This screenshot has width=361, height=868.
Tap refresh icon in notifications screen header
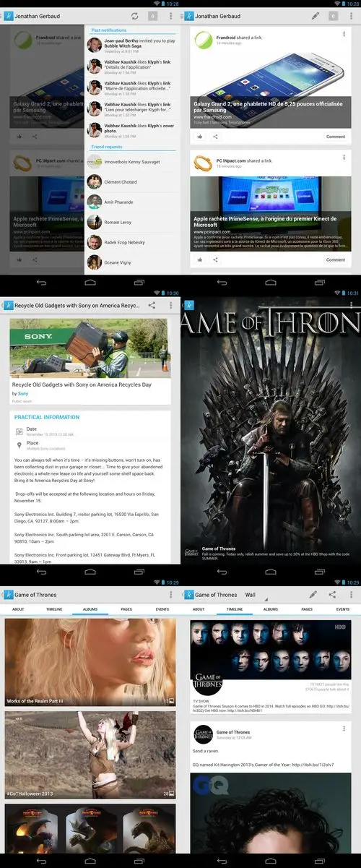click(x=134, y=15)
